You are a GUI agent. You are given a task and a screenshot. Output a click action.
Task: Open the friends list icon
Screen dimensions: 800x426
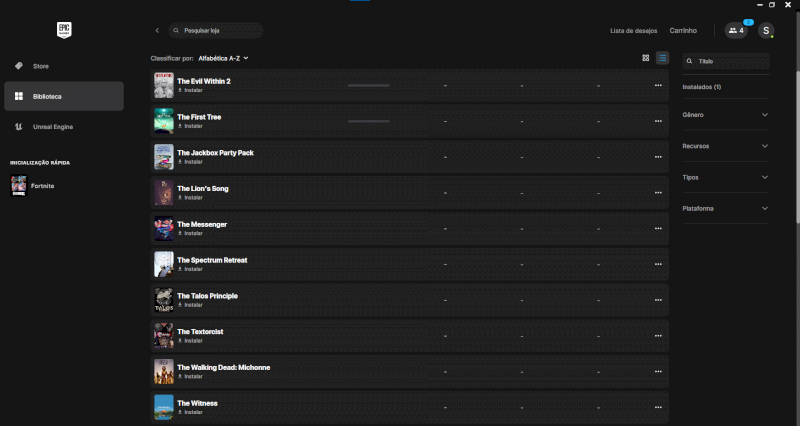click(737, 31)
